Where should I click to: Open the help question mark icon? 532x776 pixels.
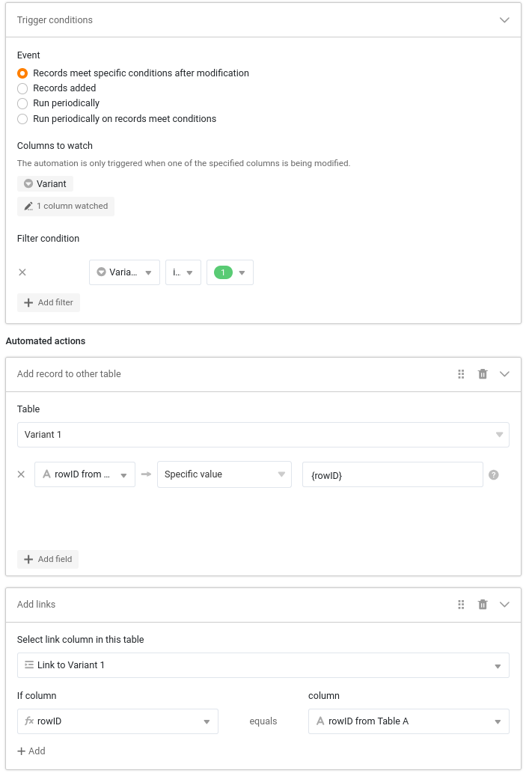point(494,474)
